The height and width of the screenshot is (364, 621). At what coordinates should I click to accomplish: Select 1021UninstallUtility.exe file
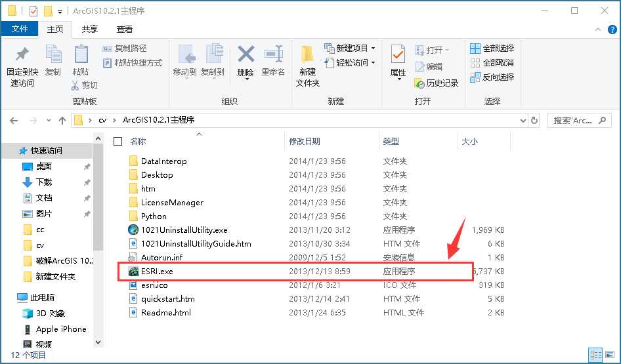184,230
